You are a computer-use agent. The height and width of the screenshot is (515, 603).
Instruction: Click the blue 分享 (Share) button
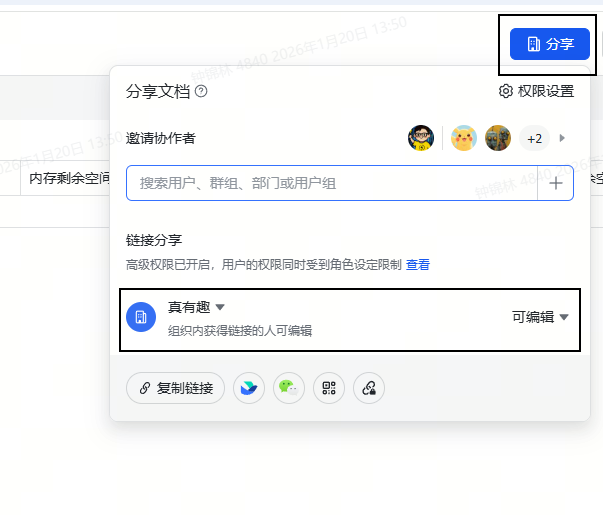(x=549, y=44)
